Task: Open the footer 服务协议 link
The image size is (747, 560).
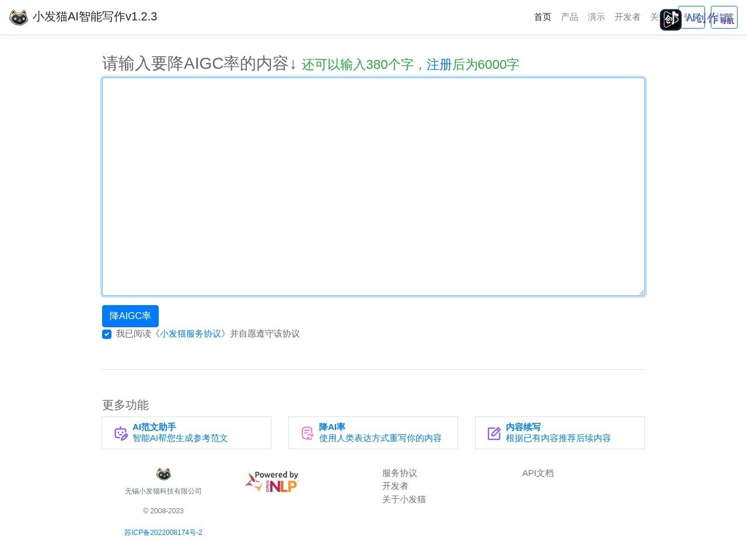Action: pyautogui.click(x=400, y=473)
